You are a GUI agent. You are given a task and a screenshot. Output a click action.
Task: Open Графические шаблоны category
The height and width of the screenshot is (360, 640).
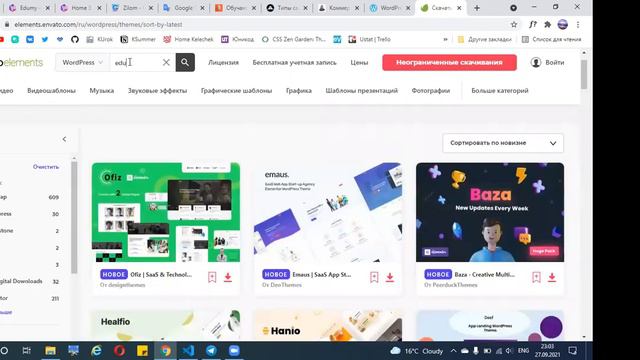coord(236,91)
